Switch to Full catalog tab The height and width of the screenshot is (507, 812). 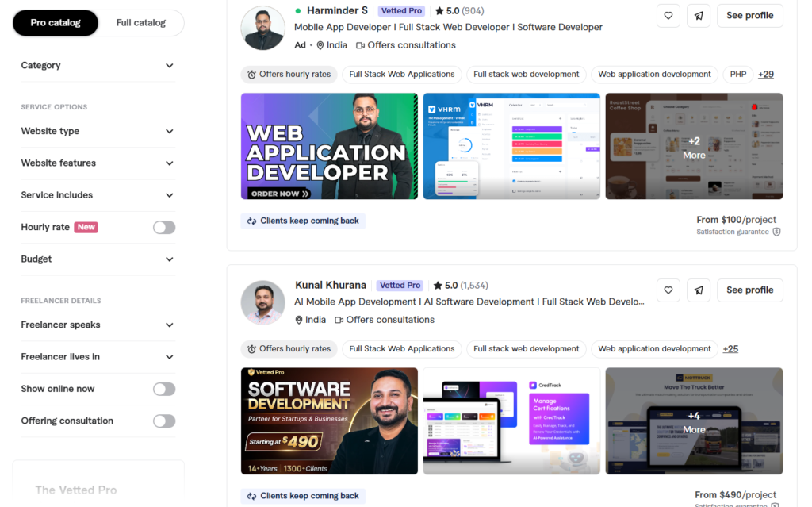(x=141, y=23)
